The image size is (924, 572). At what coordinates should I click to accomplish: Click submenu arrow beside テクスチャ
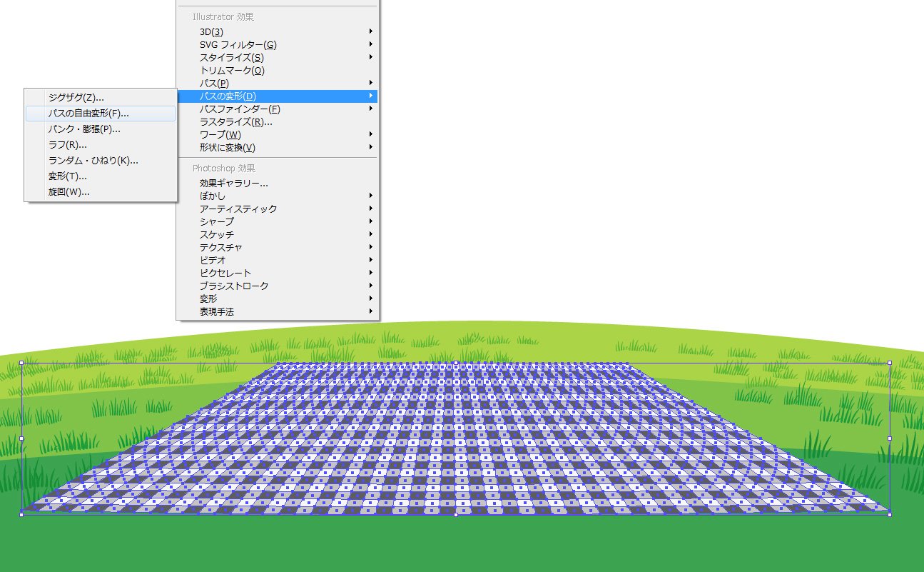click(371, 247)
